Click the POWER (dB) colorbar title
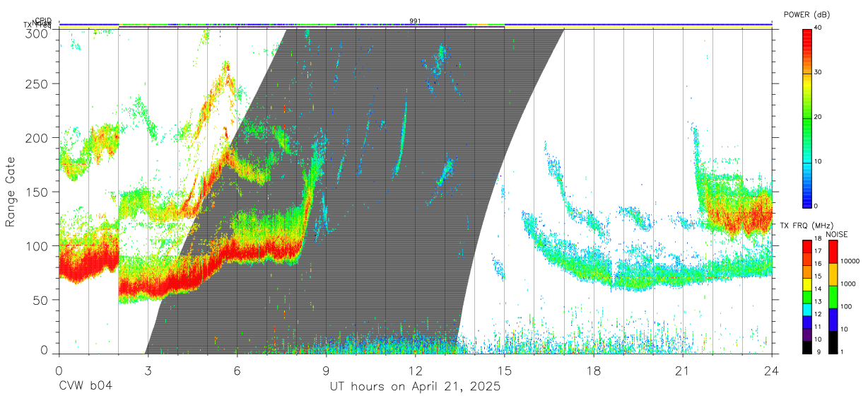This screenshot has height=401, width=868. tap(808, 15)
